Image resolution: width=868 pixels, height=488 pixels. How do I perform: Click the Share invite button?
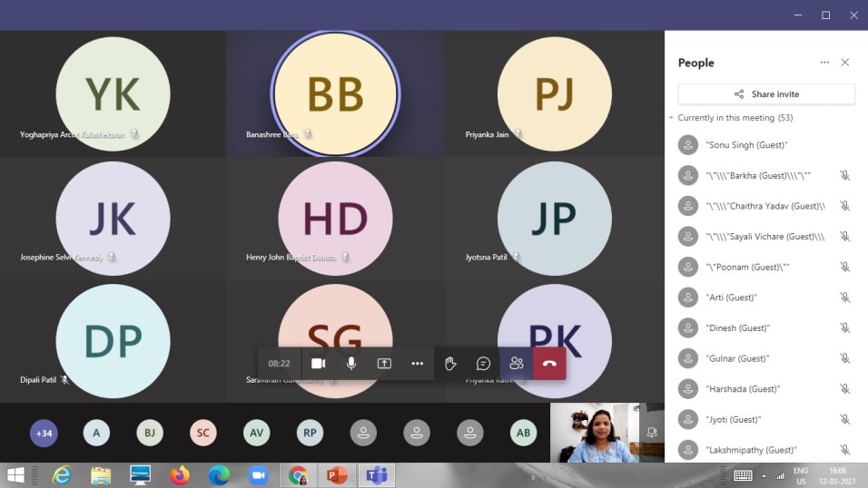click(x=765, y=94)
